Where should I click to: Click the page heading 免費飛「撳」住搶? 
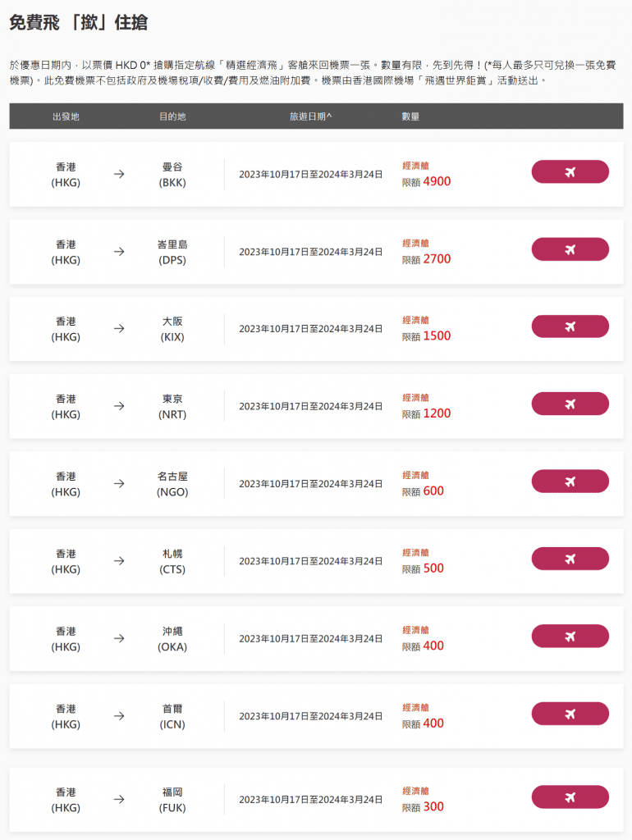[79, 23]
